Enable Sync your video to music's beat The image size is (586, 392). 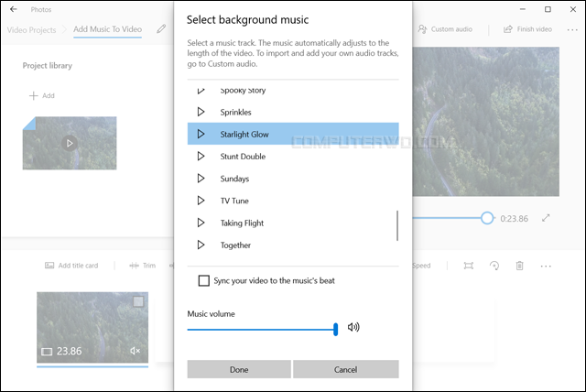point(204,280)
